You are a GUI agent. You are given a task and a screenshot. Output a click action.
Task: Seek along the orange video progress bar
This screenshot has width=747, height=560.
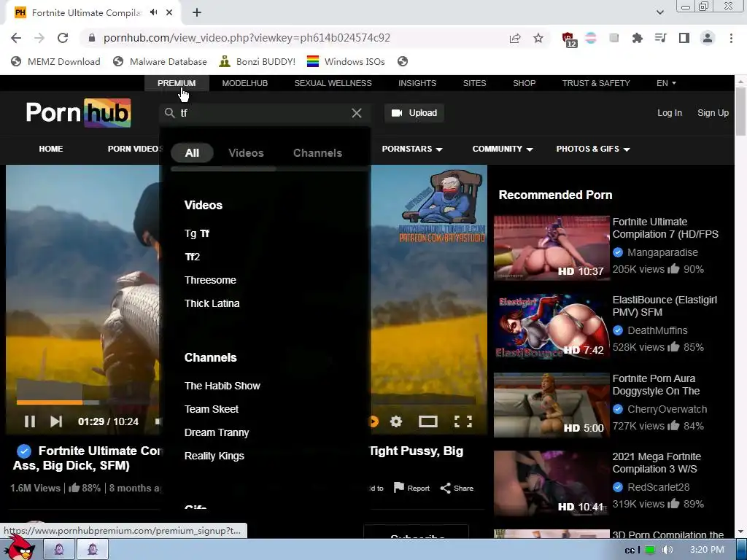50,402
